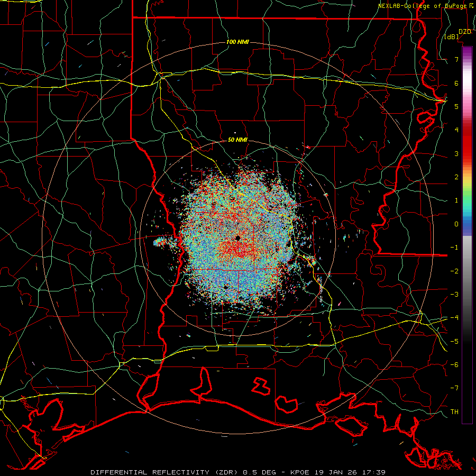Viewport: 476px width, 476px height.
Task: Select the -4 dB tick label on colorbar
Action: (454, 318)
